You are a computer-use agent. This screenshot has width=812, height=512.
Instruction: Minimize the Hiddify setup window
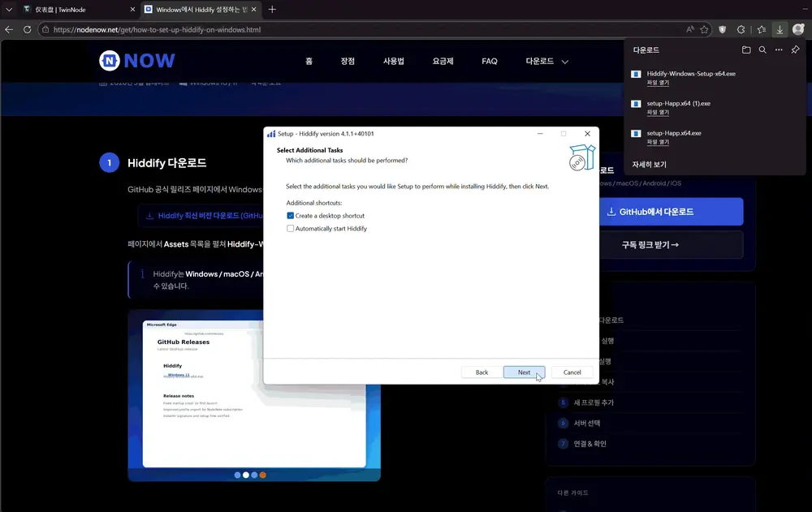(x=540, y=134)
